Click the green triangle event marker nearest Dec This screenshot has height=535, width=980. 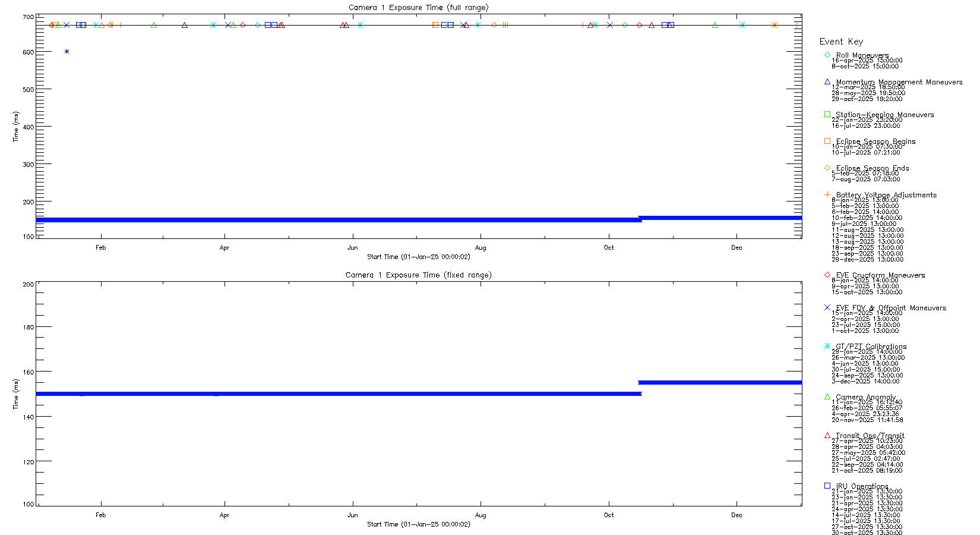[715, 25]
